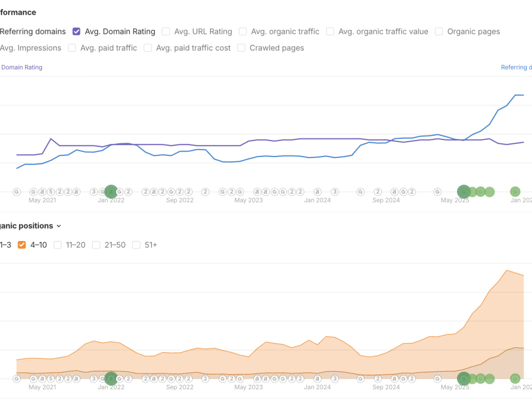Click the Referring domains axis label at right

pyautogui.click(x=517, y=67)
